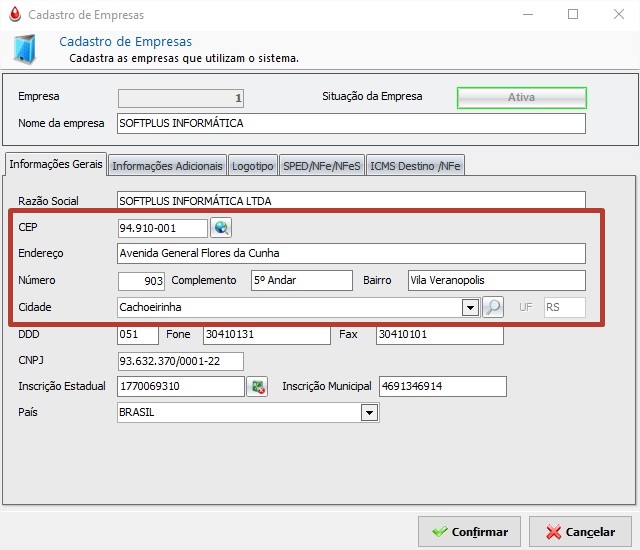The height and width of the screenshot is (550, 640).
Task: Open the Cidade dropdown arrow
Action: tap(470, 308)
